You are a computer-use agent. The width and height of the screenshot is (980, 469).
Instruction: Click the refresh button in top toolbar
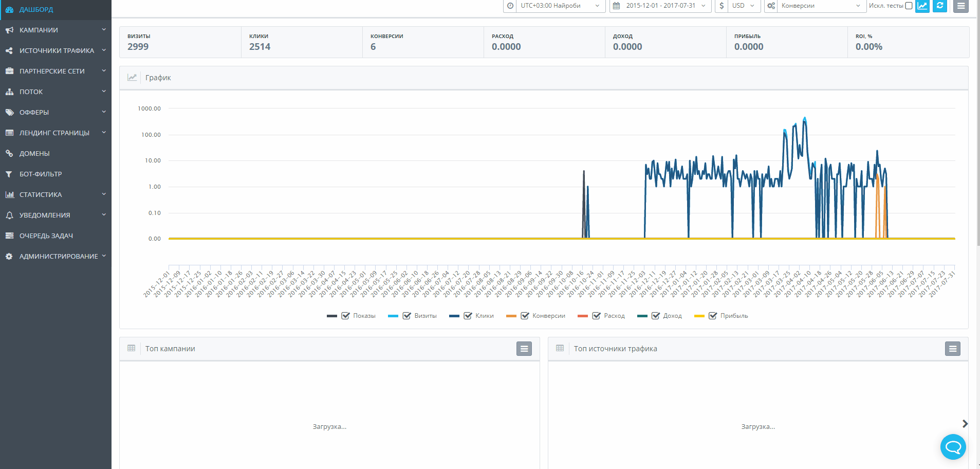tap(940, 6)
